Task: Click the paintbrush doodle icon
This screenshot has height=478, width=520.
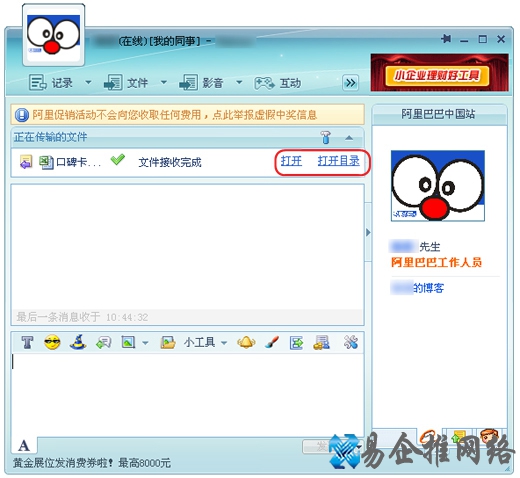Action: (271, 342)
